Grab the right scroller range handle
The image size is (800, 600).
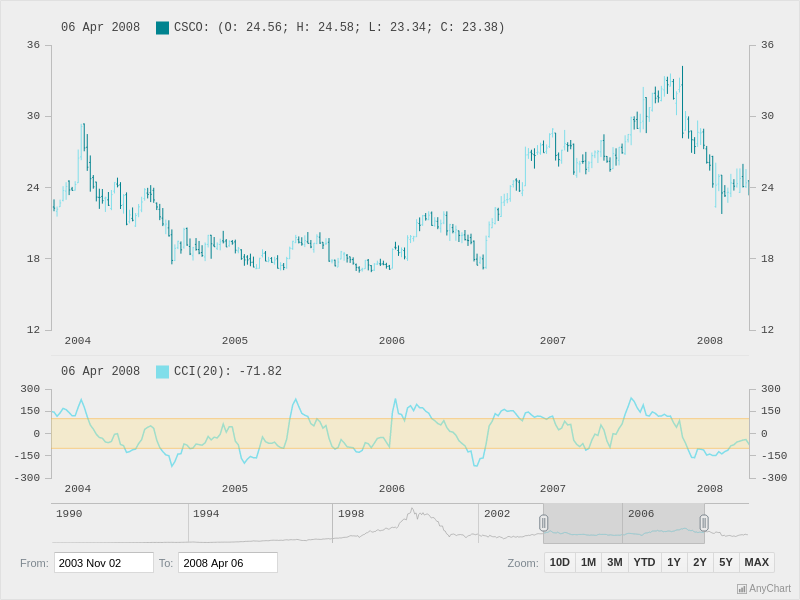click(704, 523)
